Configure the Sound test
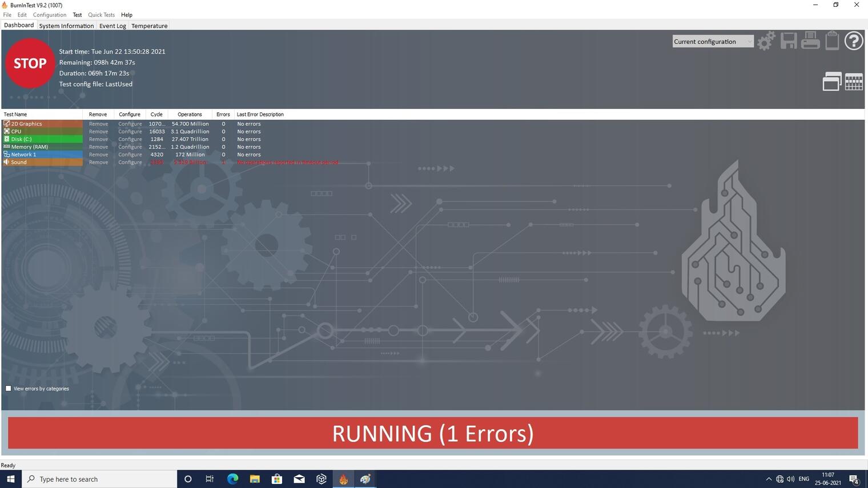Image resolution: width=868 pixels, height=488 pixels. coord(130,162)
